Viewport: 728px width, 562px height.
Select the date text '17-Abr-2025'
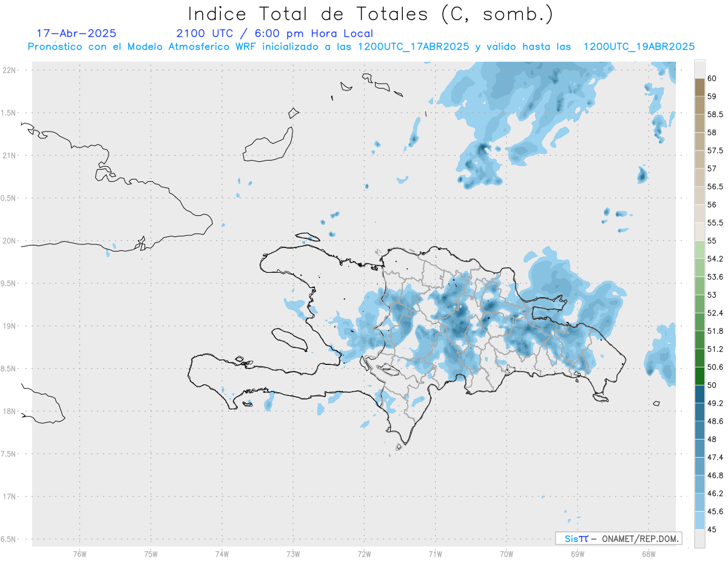point(76,34)
